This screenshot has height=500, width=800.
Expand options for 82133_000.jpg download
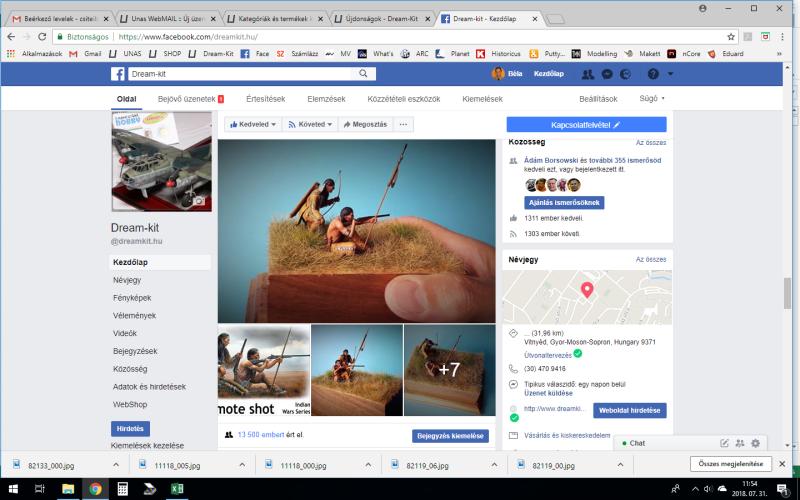[115, 465]
